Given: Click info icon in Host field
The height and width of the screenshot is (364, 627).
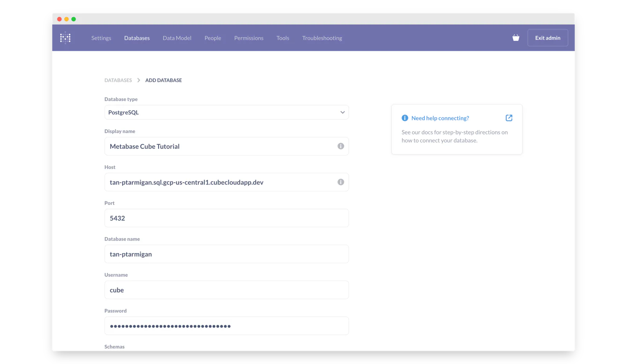Looking at the screenshot, I should coord(341,182).
